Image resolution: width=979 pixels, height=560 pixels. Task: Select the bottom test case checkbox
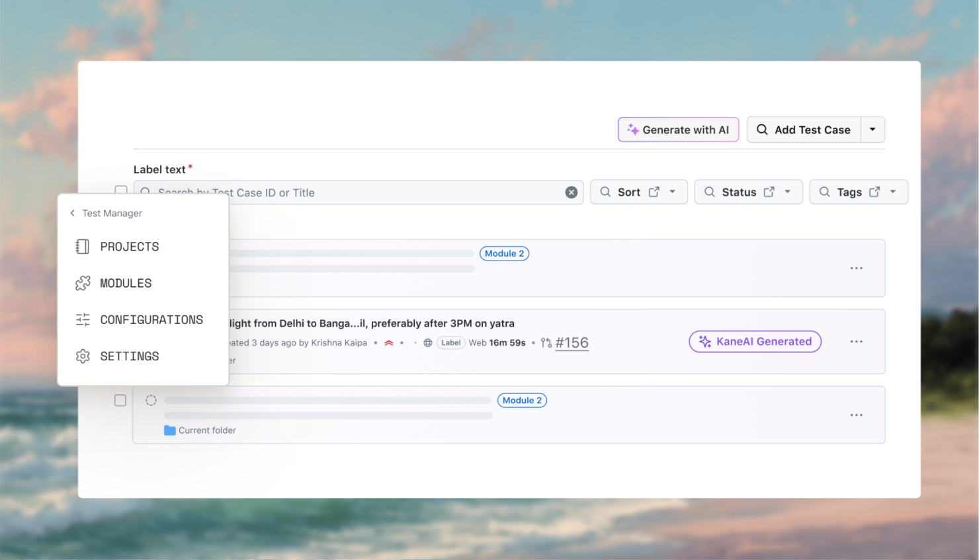pyautogui.click(x=120, y=400)
